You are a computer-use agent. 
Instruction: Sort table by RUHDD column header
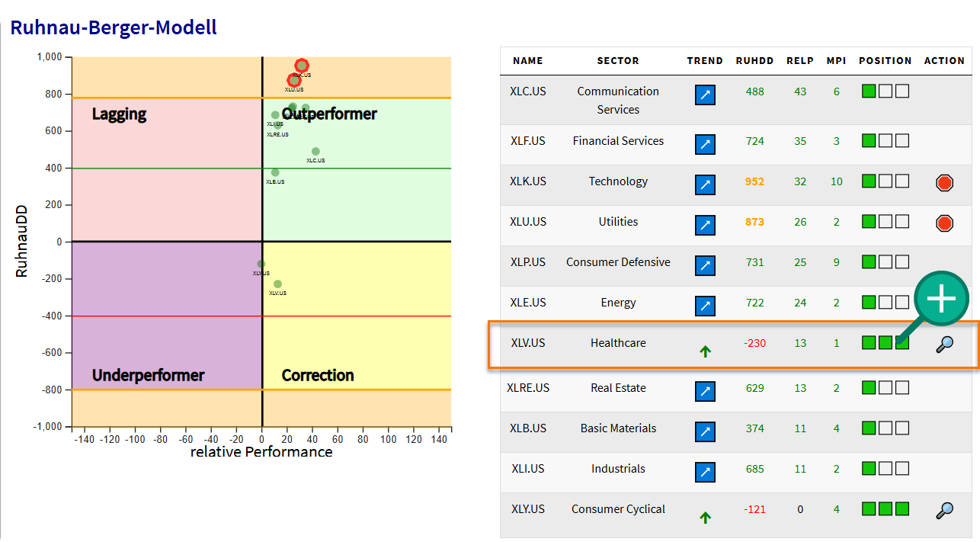pos(754,61)
